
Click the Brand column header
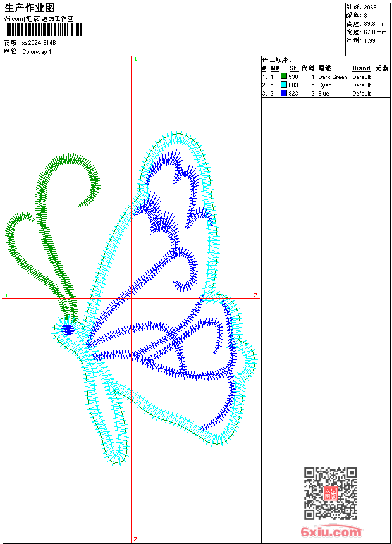pos(361,68)
